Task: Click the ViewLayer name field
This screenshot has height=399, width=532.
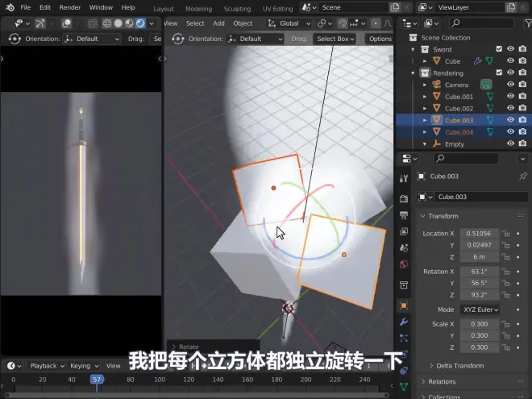Action: [470, 7]
